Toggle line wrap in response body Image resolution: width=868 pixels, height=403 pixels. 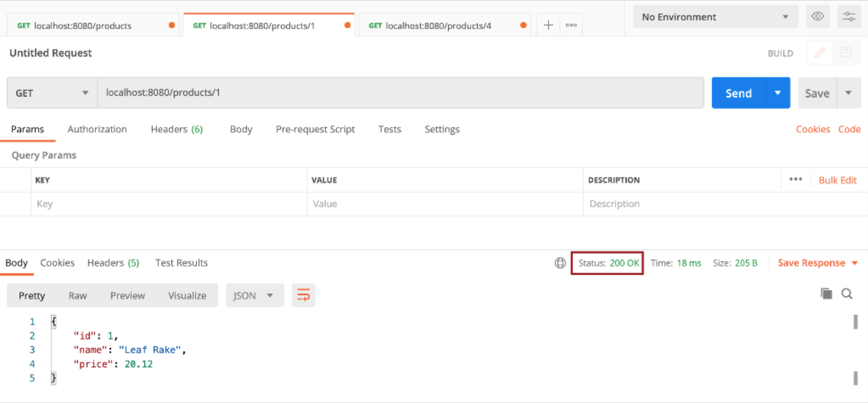[x=303, y=295]
